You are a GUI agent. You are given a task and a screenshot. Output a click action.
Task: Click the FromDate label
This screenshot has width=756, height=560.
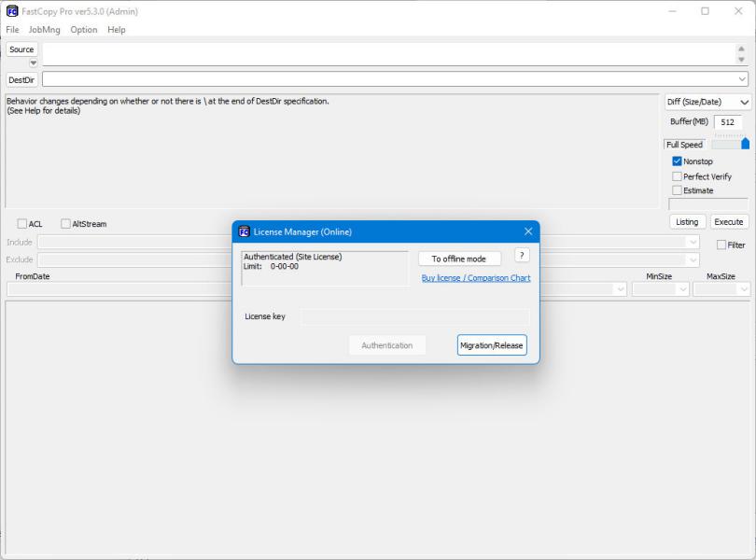click(33, 276)
